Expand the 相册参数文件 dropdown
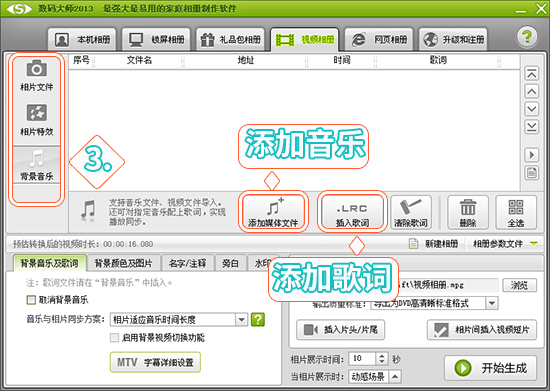 click(534, 243)
